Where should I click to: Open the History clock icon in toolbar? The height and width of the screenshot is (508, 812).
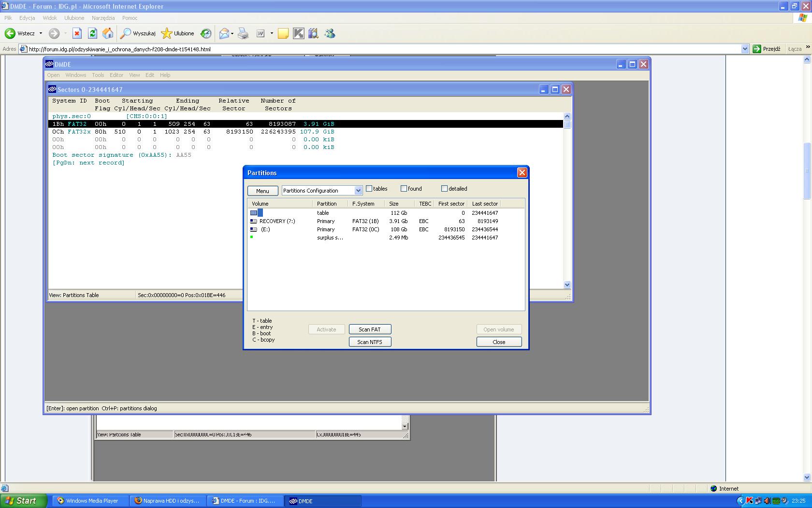pos(206,33)
